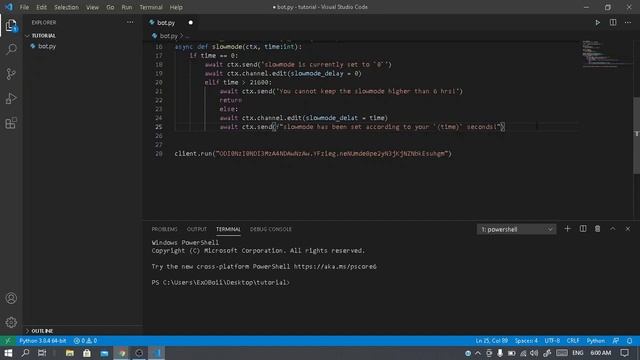This screenshot has width=640, height=360.
Task: Open the Run menu
Action: pyautogui.click(x=127, y=7)
